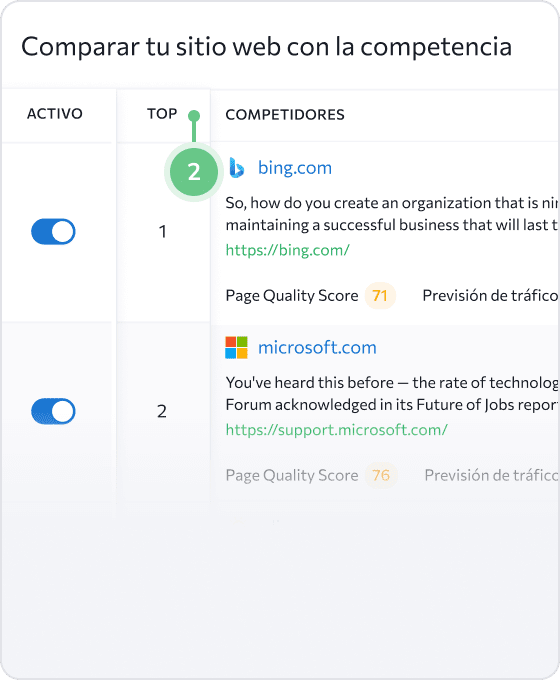Toggle off the active switch for microsoft.com
Viewport: 560px width, 680px height.
pyautogui.click(x=53, y=411)
